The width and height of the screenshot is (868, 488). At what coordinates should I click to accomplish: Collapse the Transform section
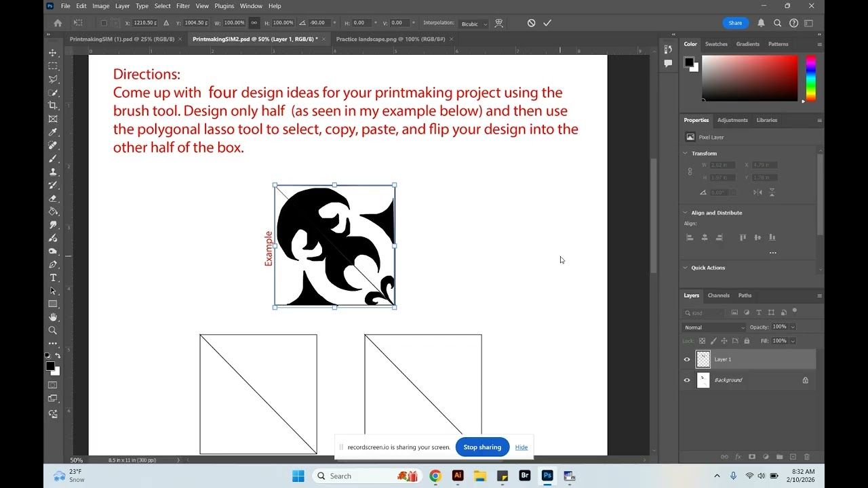coord(686,153)
